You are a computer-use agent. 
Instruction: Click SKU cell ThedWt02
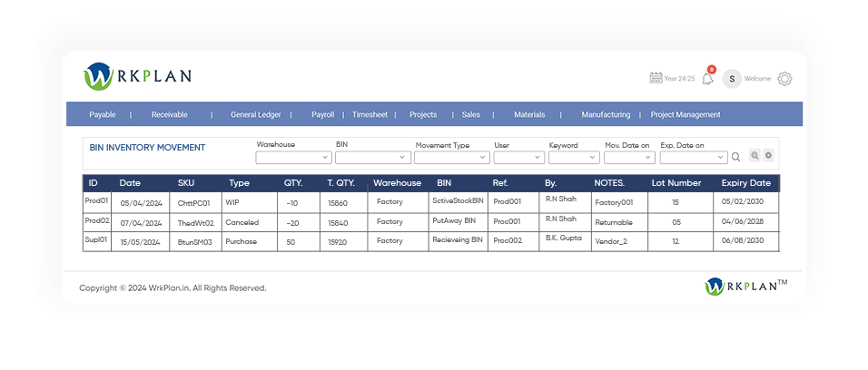click(x=195, y=223)
